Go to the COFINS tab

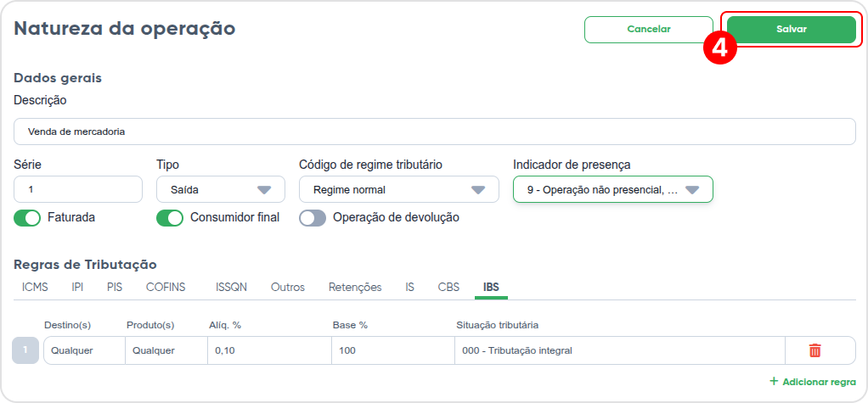click(x=166, y=288)
